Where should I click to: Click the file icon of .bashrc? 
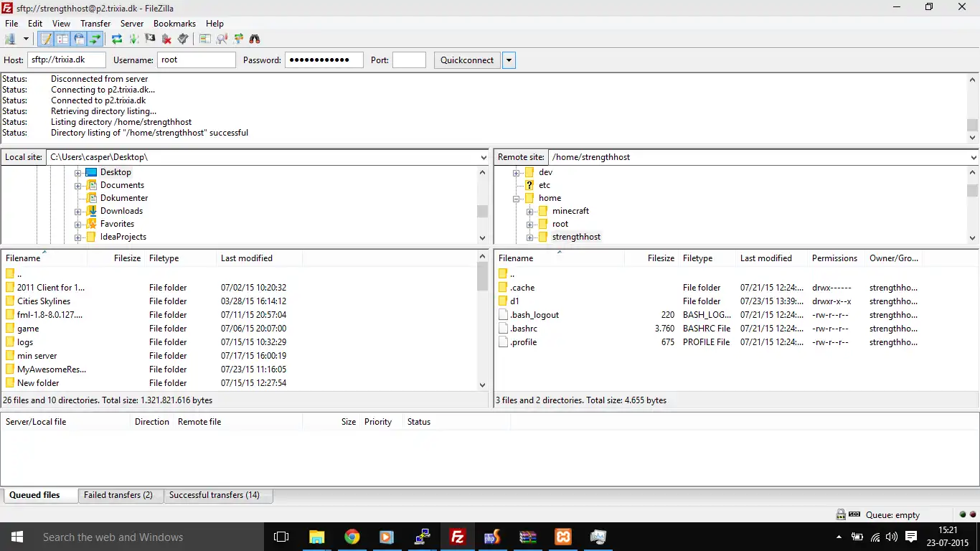(503, 329)
